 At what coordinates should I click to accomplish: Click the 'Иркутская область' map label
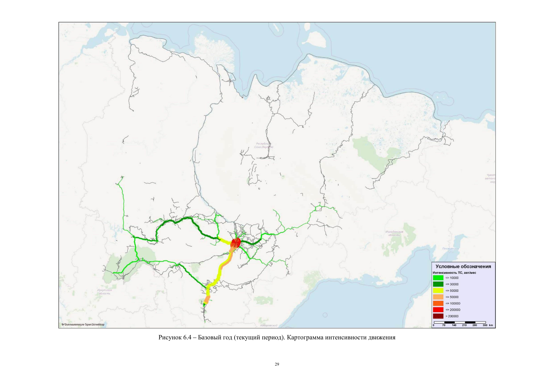(x=105, y=292)
